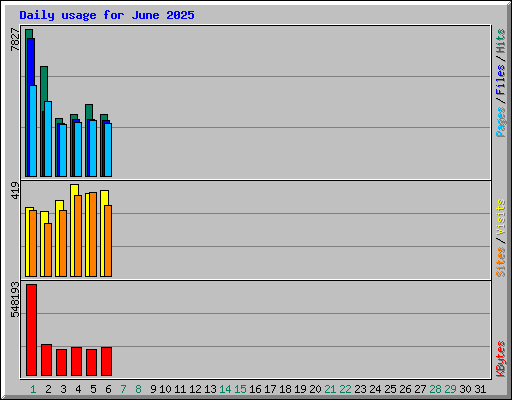
Task: Click the light blue Pages bar for day 6
Action: [x=108, y=150]
